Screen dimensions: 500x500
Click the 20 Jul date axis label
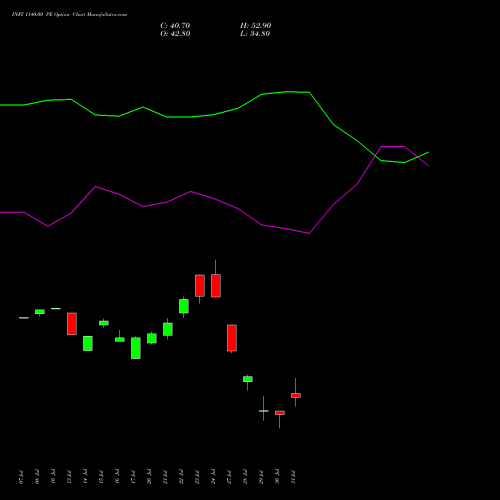click(149, 477)
